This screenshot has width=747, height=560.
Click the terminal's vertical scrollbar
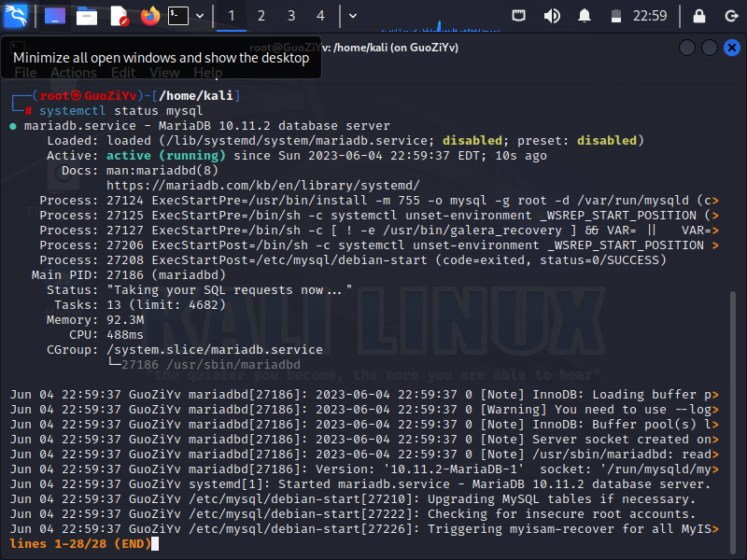point(733,422)
